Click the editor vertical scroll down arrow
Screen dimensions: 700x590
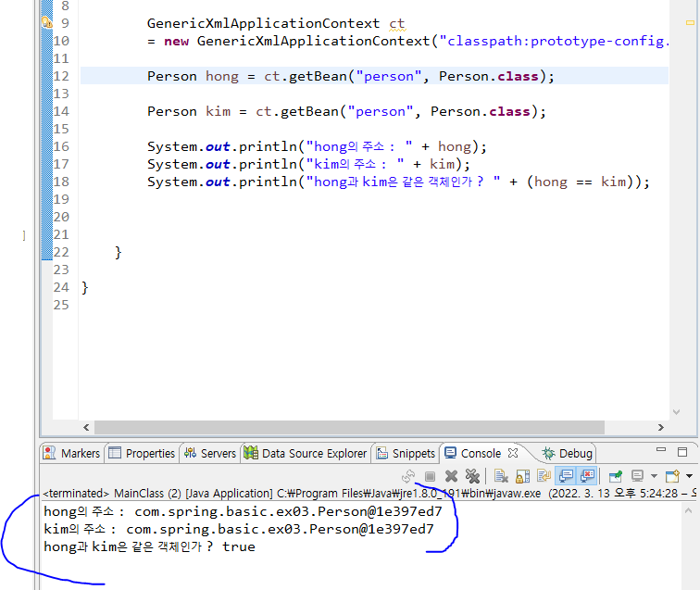click(676, 412)
